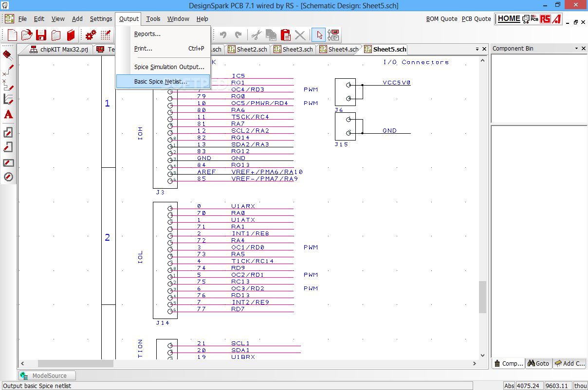This screenshot has height=390, width=588.
Task: Switch to Sheet4.sch tab
Action: pyautogui.click(x=339, y=50)
